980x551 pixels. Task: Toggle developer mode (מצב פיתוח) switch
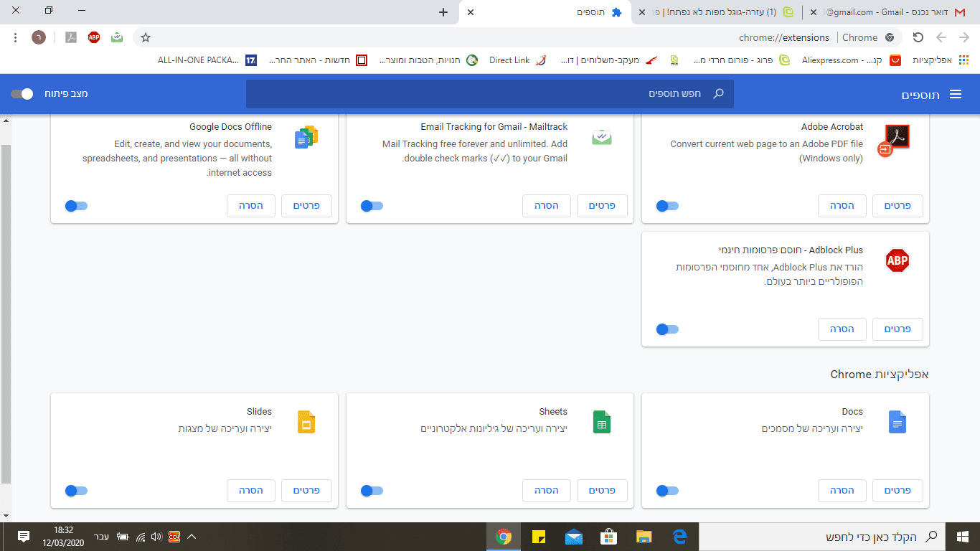click(x=22, y=94)
